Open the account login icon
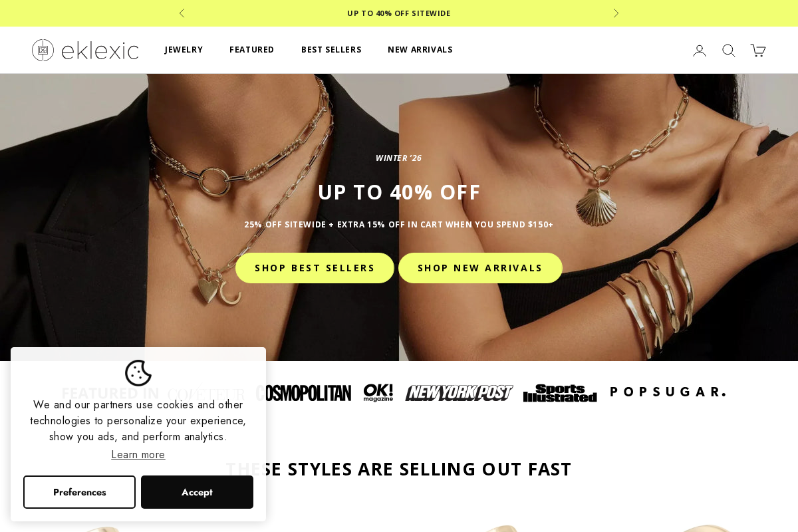Screen dimensions: 798x532 tap(700, 51)
